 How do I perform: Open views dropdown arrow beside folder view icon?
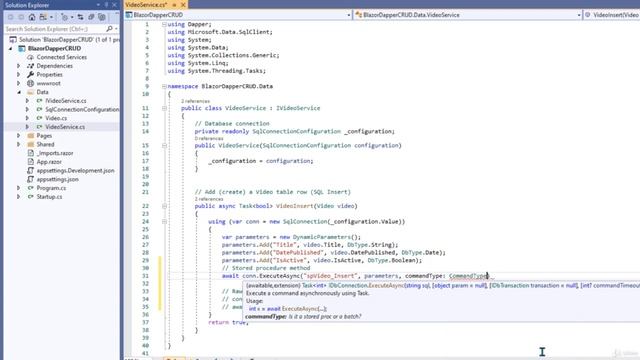[51, 17]
